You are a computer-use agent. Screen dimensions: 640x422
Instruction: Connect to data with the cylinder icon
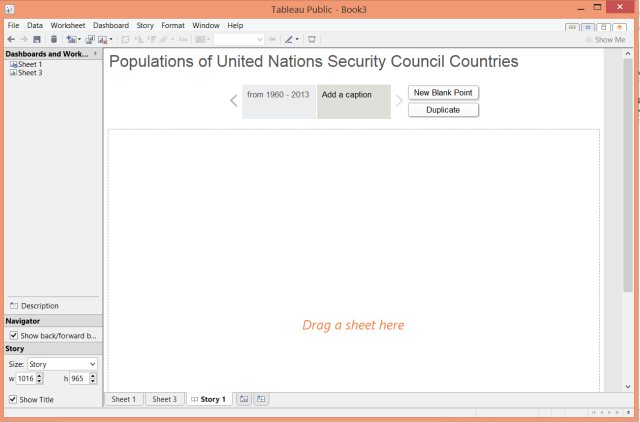(x=53, y=39)
